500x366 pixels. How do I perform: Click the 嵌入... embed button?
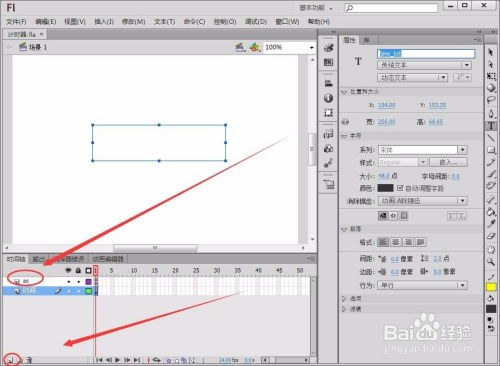tap(448, 162)
